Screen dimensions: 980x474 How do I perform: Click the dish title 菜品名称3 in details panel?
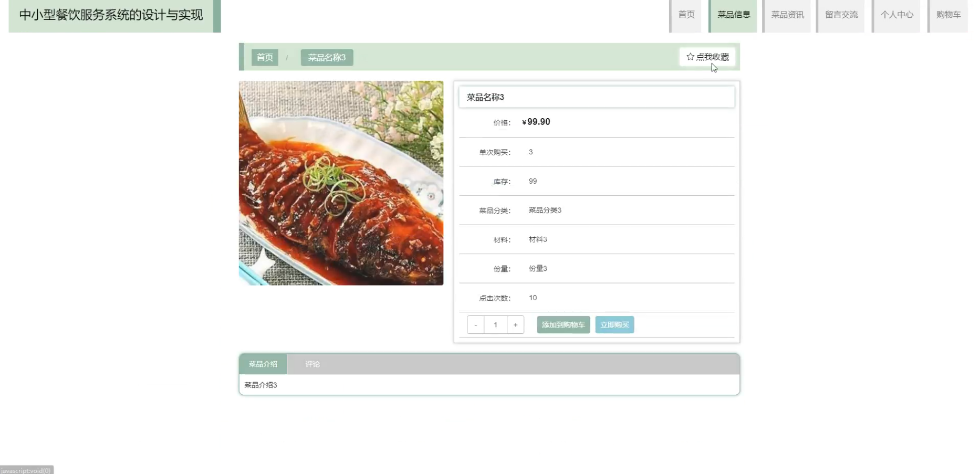point(485,97)
